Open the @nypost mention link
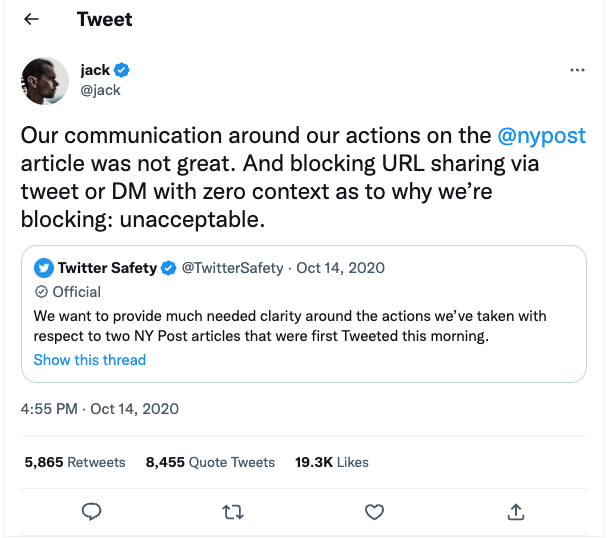609x538 pixels. 541,136
